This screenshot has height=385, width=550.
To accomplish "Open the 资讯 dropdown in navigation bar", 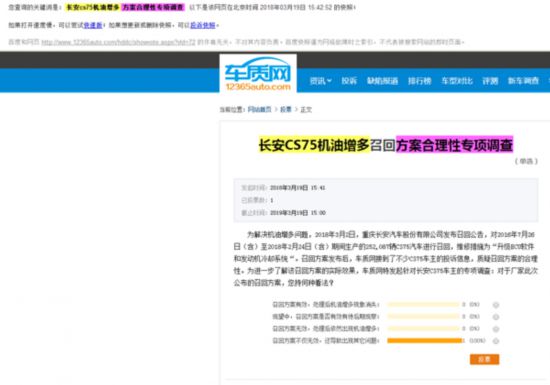I will (x=321, y=81).
